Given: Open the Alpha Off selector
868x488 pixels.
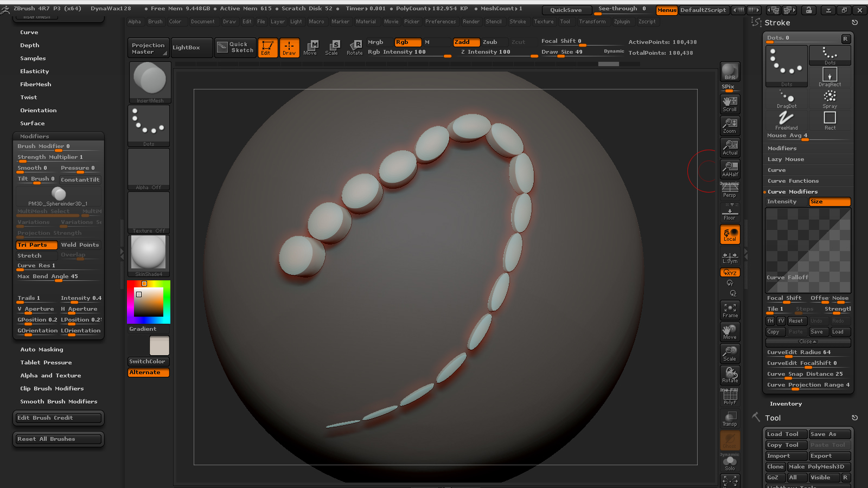Looking at the screenshot, I should (x=149, y=169).
